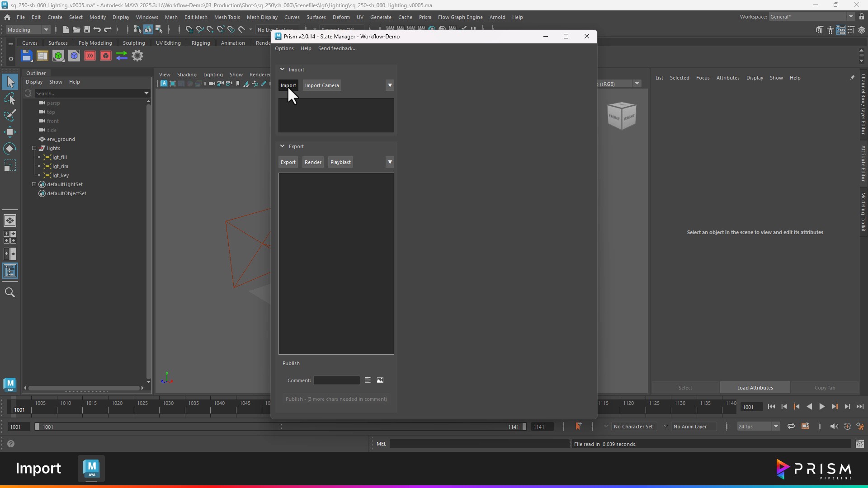Toggle audio speaker icon on range bar
The width and height of the screenshot is (868, 488).
pyautogui.click(x=834, y=427)
